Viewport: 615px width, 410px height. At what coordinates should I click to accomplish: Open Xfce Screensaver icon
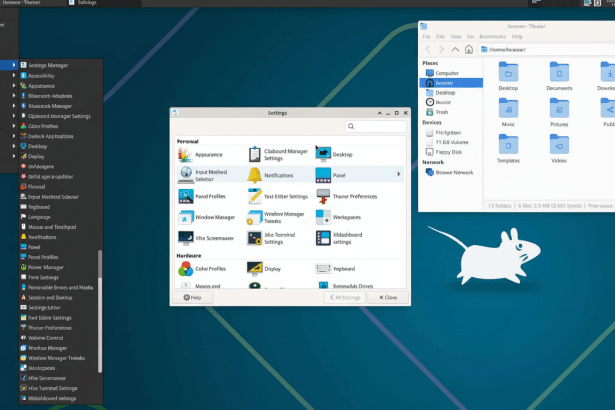pos(186,238)
